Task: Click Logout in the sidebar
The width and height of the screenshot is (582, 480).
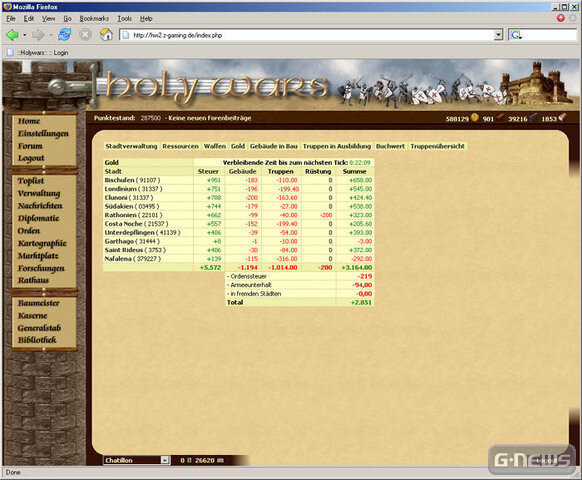Action: point(31,158)
